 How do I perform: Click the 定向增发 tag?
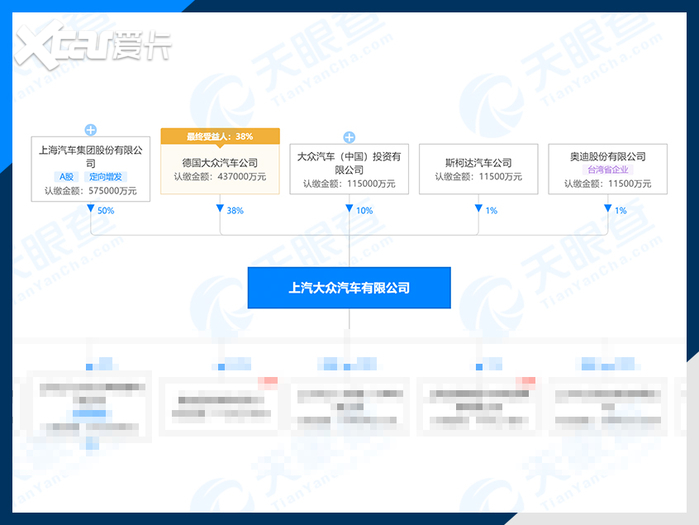[x=106, y=177]
